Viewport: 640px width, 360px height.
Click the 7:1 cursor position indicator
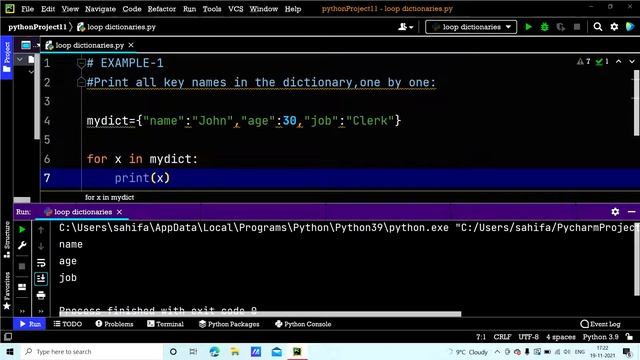coord(481,337)
